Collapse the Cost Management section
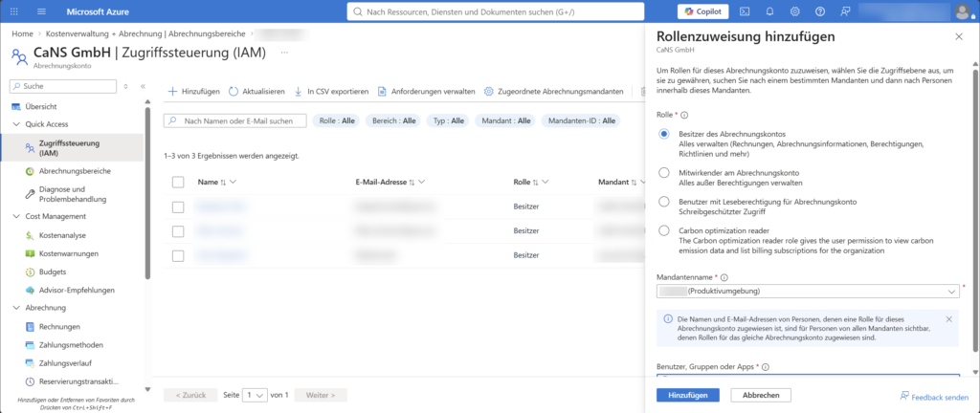The image size is (980, 413). tap(16, 216)
